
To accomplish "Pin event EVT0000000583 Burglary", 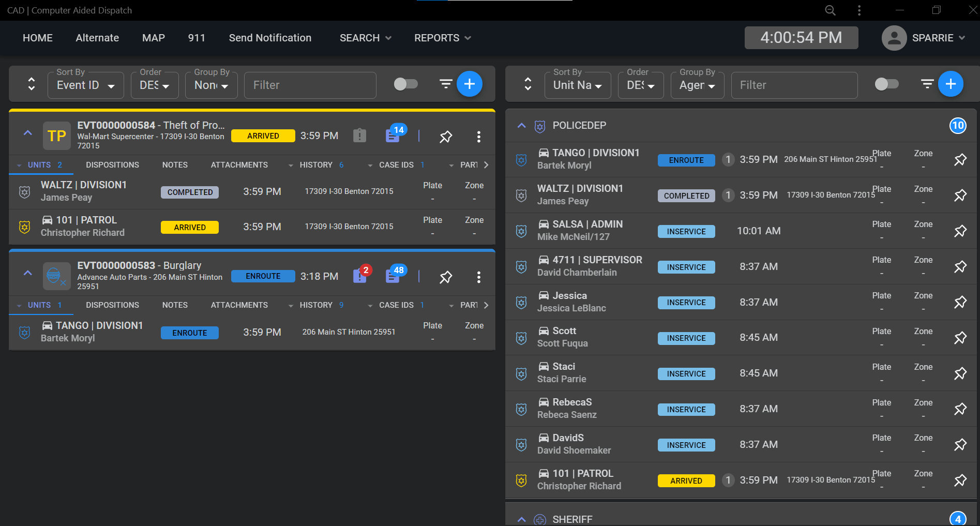I will coord(445,277).
